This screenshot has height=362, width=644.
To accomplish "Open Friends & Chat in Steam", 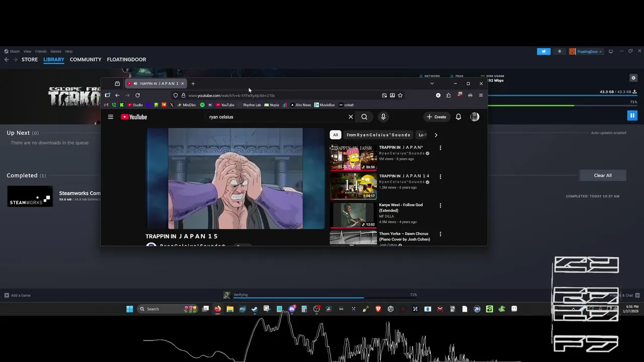I will [624, 295].
